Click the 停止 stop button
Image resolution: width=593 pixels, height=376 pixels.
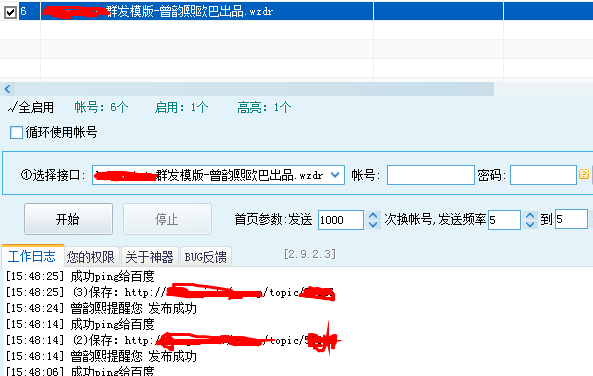point(167,219)
